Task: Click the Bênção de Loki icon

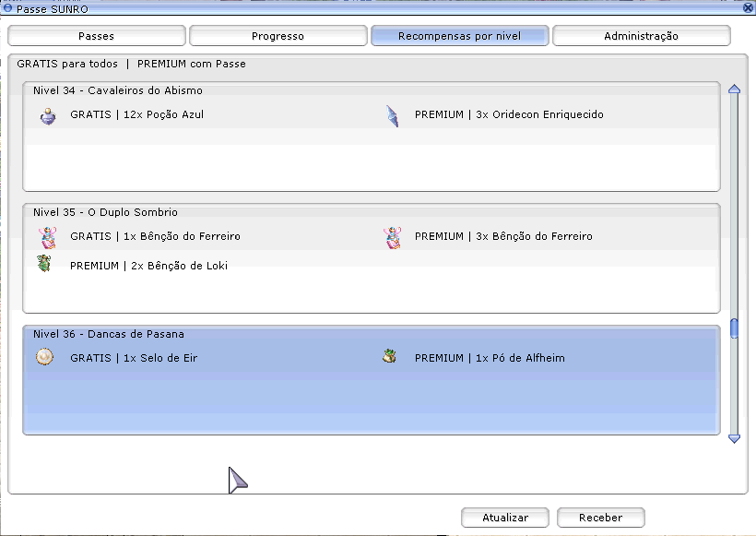Action: click(x=44, y=264)
